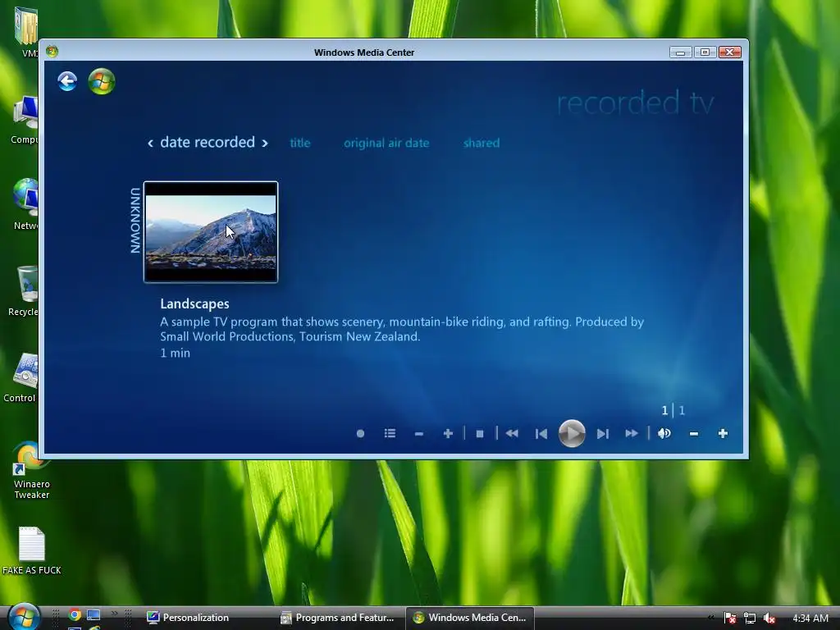Minimize the Windows Media Center window

pyautogui.click(x=680, y=52)
